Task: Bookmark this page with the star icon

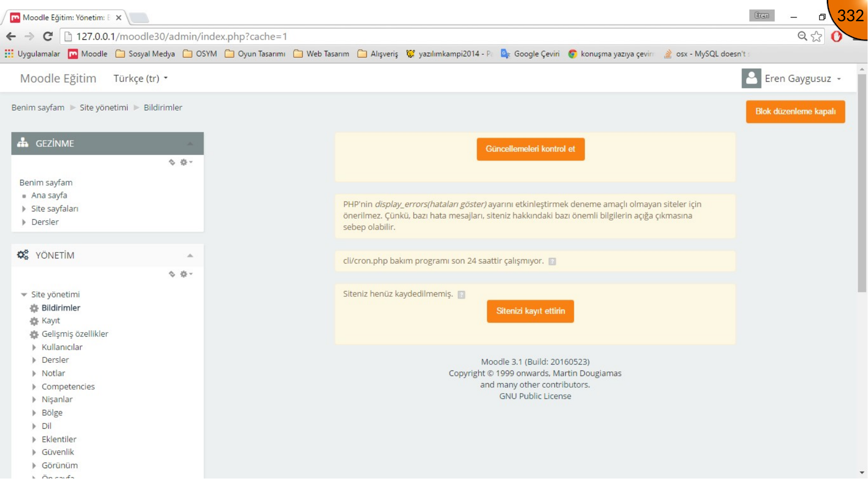Action: tap(816, 37)
